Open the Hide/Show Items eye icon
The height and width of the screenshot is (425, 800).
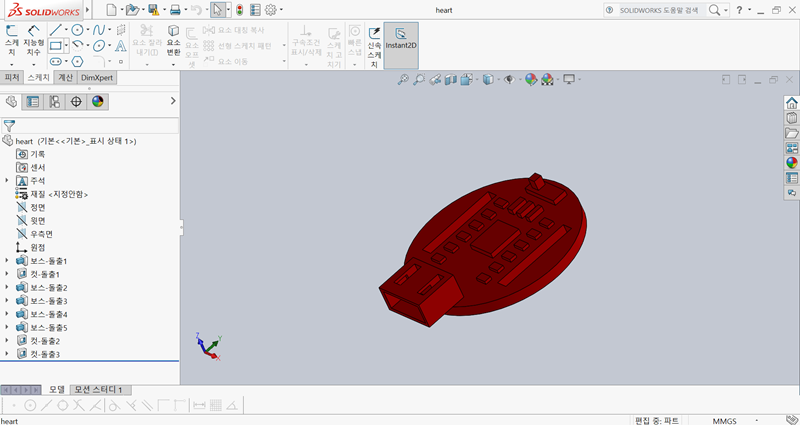(509, 80)
